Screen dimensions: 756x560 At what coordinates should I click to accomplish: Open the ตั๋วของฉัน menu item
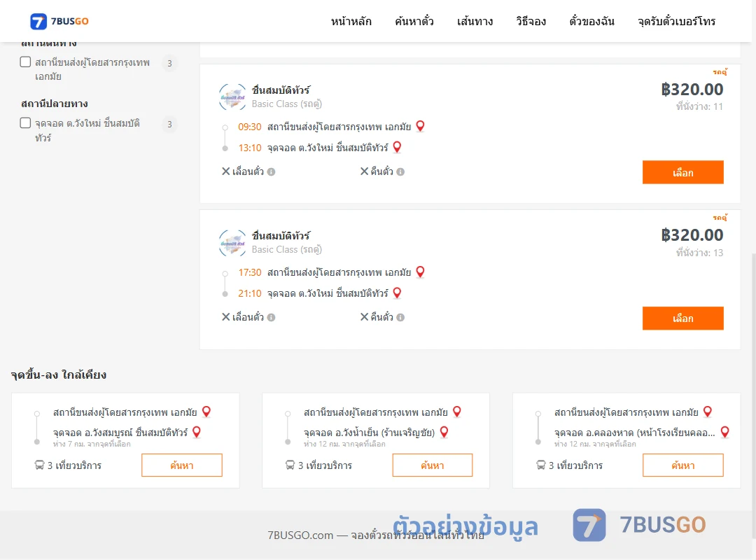pos(591,21)
